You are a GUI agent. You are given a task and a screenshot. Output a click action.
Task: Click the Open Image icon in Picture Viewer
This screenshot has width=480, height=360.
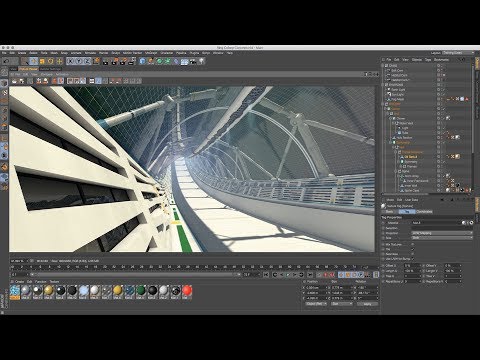coord(14,81)
